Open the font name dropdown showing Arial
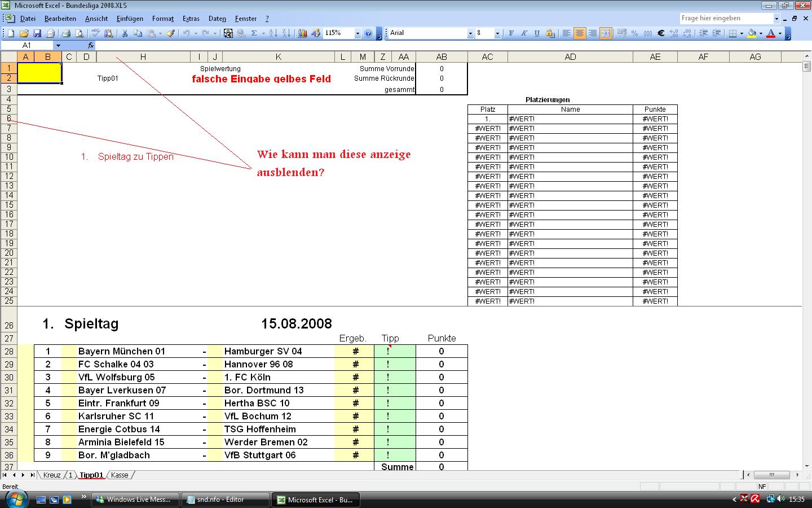 pyautogui.click(x=470, y=33)
